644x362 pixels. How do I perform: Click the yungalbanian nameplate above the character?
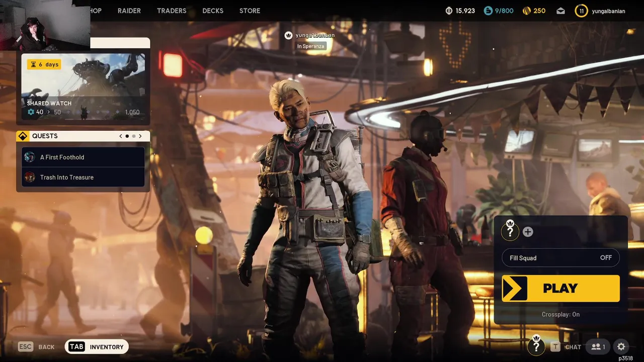[x=315, y=35]
